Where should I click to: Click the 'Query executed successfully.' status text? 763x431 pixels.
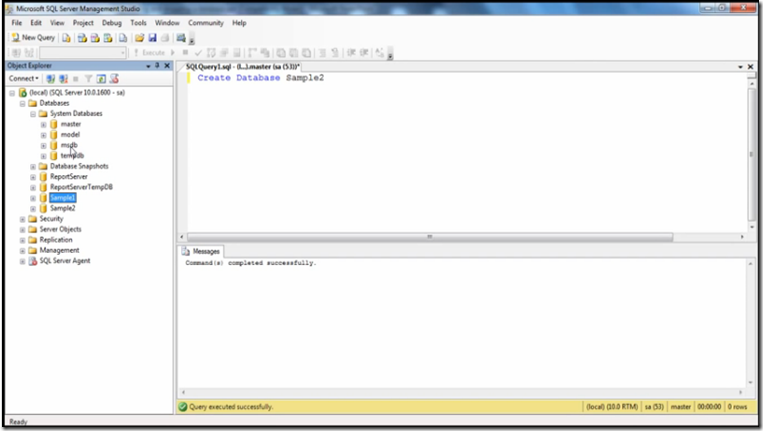(231, 407)
